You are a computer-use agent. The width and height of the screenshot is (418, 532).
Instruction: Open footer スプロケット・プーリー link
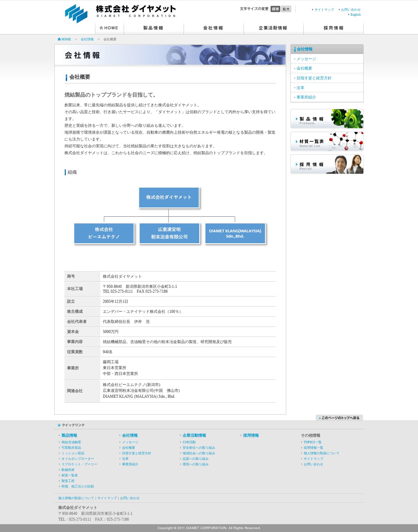[x=79, y=464]
